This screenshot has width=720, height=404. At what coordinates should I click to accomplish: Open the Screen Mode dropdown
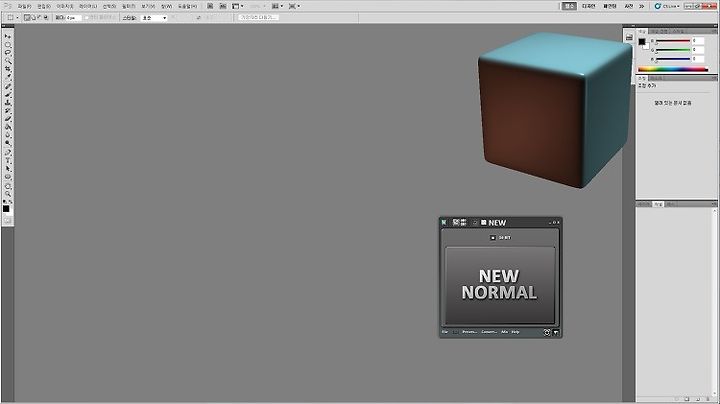click(x=294, y=6)
